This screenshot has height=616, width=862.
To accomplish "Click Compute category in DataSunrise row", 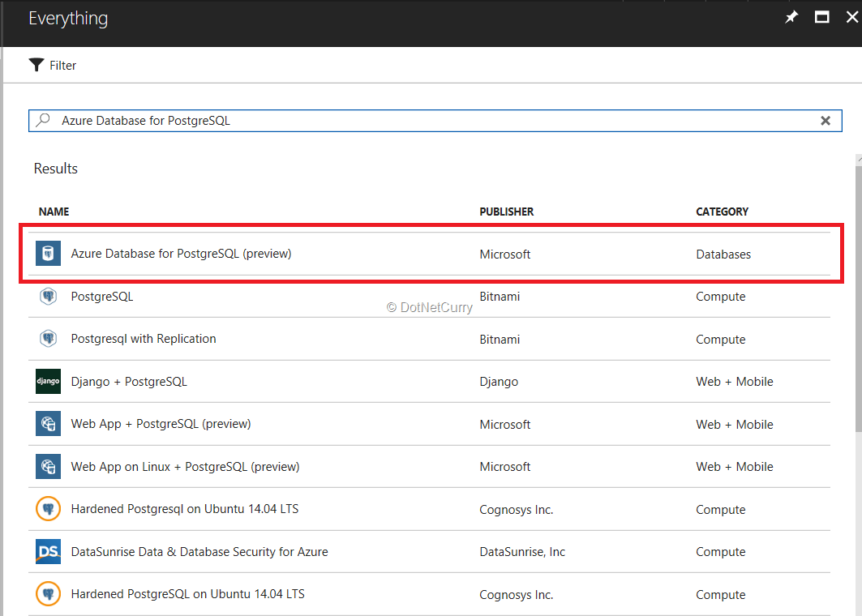I will (721, 552).
